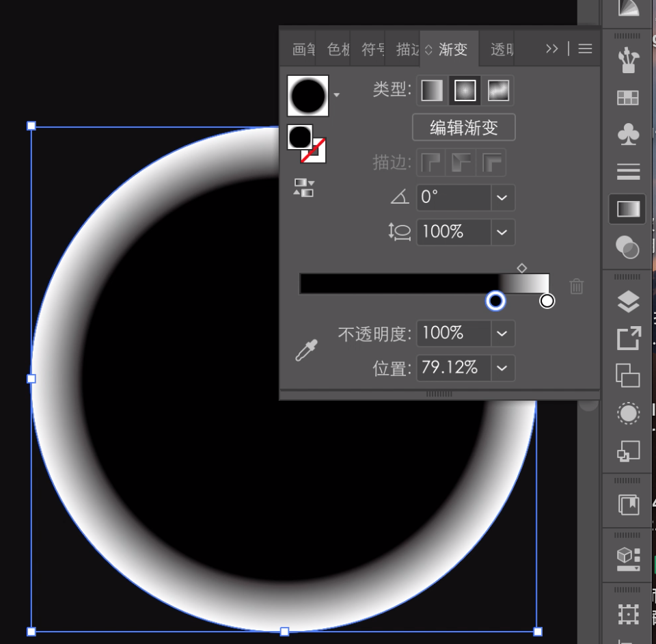This screenshot has width=656, height=644.
Task: Toggle the Gradient panel dock icon
Action: pos(628,209)
